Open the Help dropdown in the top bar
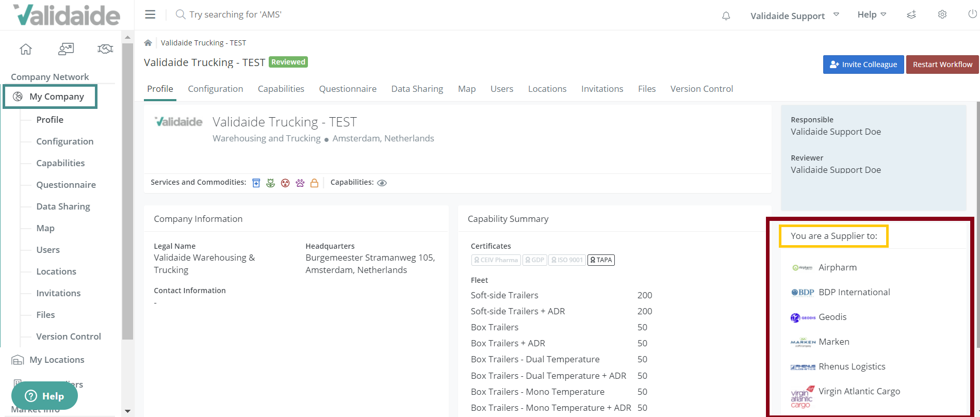 pyautogui.click(x=872, y=14)
